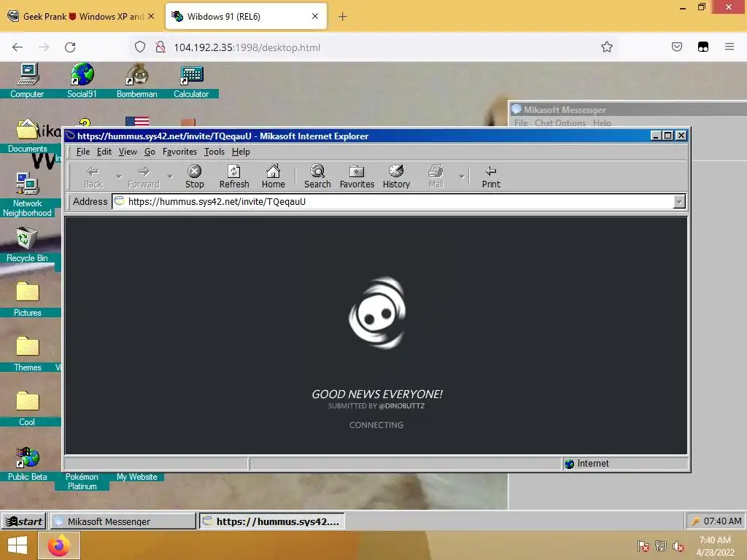Click the Firefox URL bar
Screen dimensions: 747x560
(371, 47)
